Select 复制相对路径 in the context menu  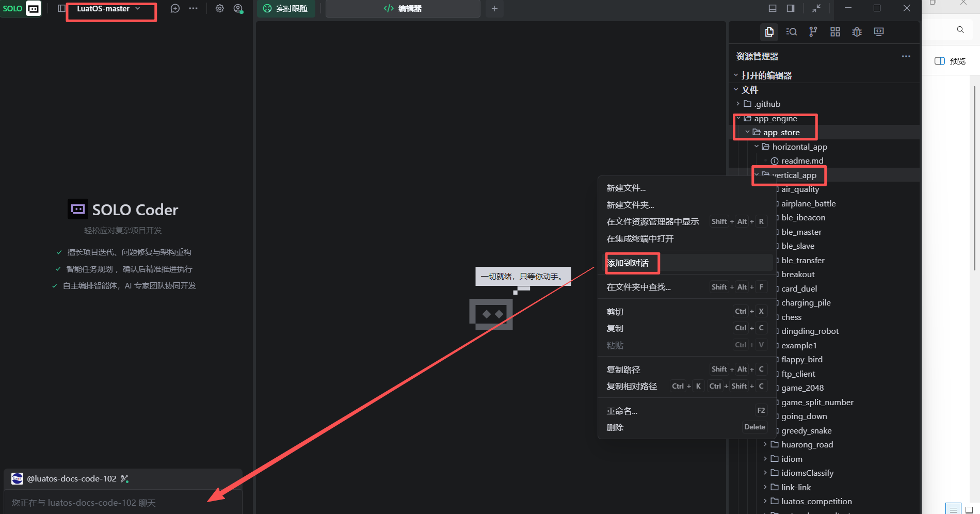687,386
